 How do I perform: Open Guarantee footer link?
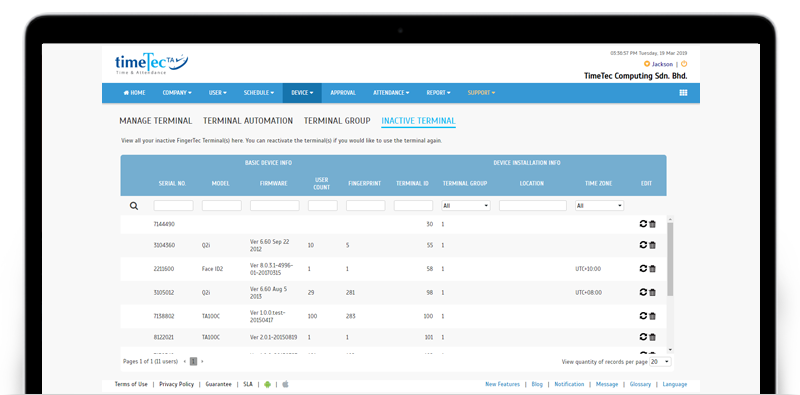(x=218, y=384)
